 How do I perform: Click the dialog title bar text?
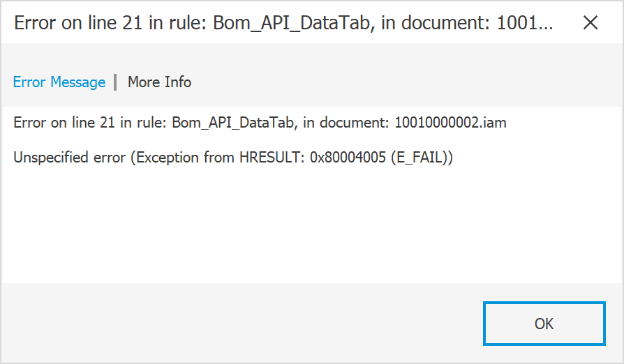[283, 23]
